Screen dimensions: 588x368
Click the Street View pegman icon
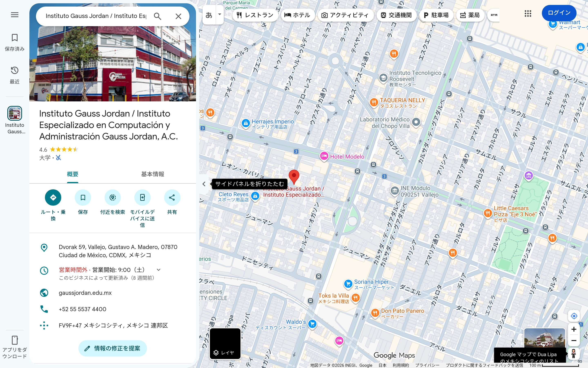[x=574, y=354]
